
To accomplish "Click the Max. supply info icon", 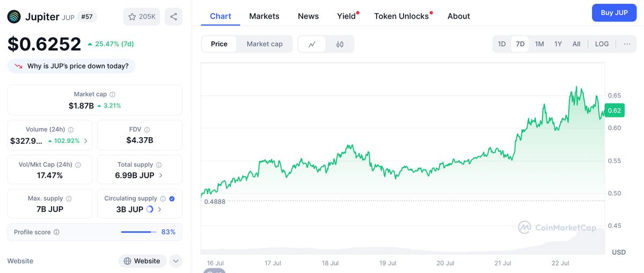I will [69, 198].
